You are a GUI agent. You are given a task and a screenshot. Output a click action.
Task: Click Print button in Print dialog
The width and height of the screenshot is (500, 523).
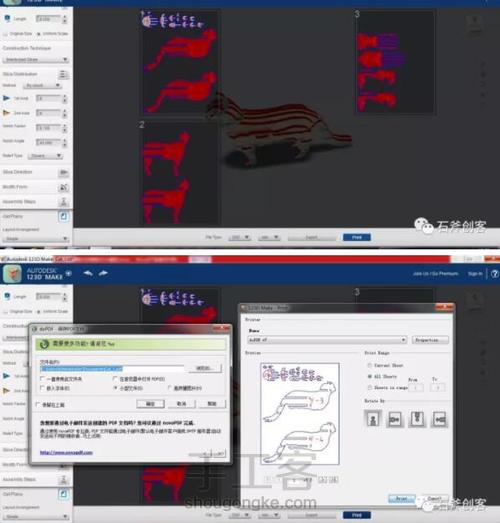tap(402, 499)
